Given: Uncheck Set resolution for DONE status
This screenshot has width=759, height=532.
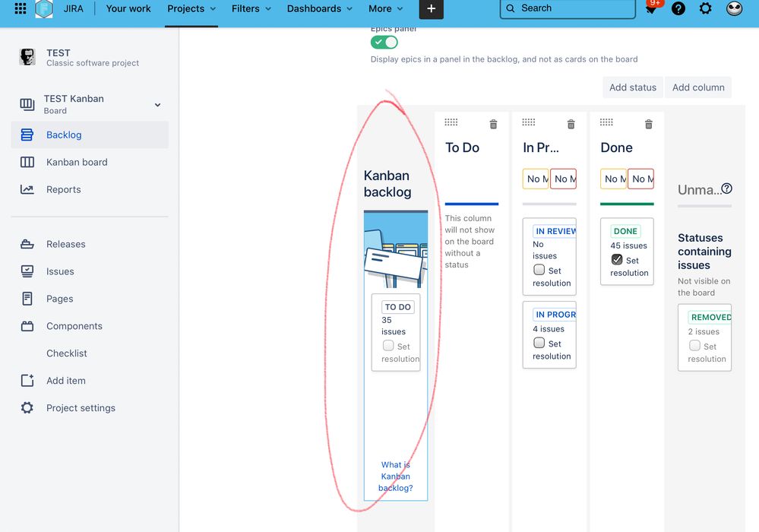Looking at the screenshot, I should click(617, 259).
